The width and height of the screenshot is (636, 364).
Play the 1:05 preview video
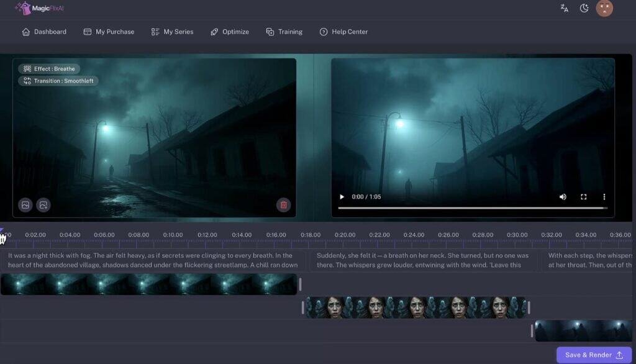[x=341, y=196]
